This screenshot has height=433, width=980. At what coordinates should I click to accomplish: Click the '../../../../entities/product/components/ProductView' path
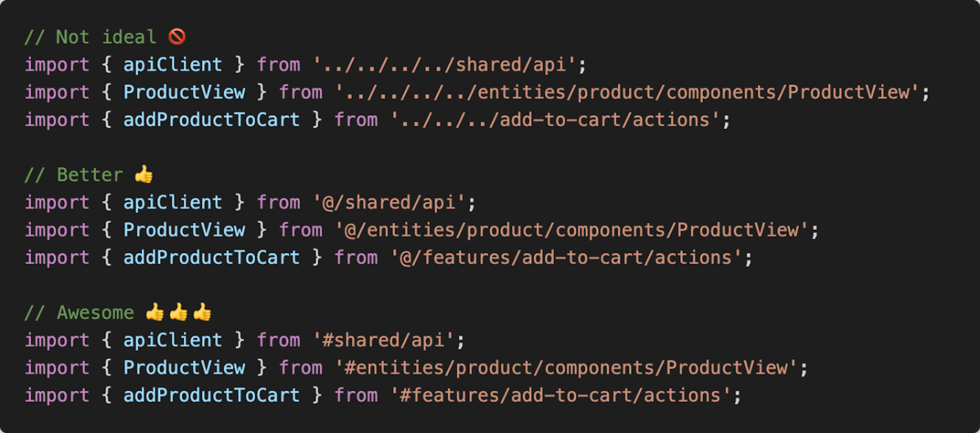pyautogui.click(x=627, y=92)
